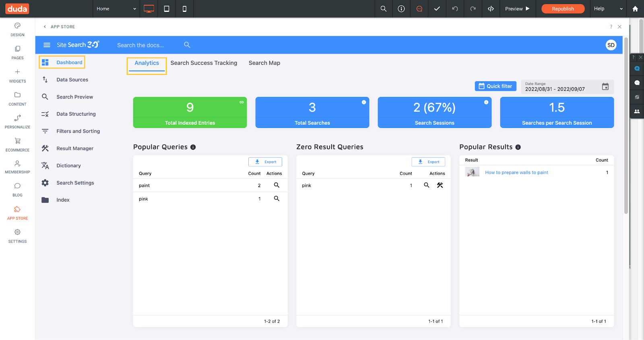Image resolution: width=644 pixels, height=340 pixels.
Task: Switch to mobile device view
Action: [x=184, y=9]
